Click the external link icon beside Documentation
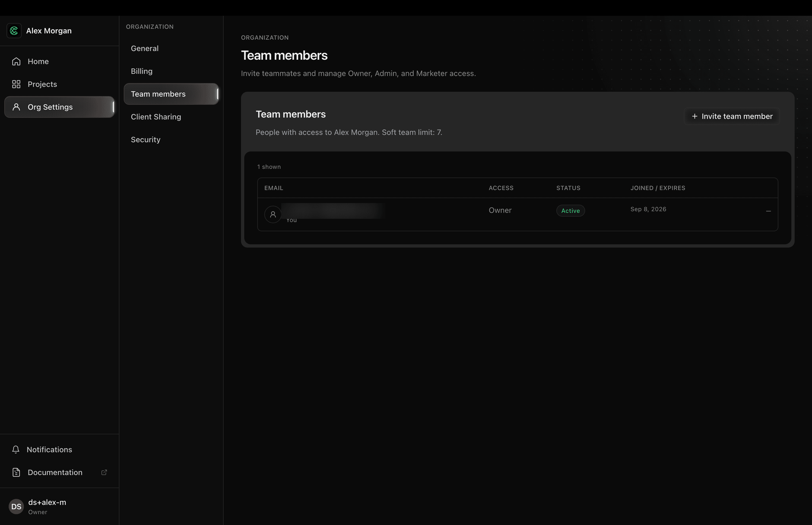The width and height of the screenshot is (812, 525). (x=104, y=472)
